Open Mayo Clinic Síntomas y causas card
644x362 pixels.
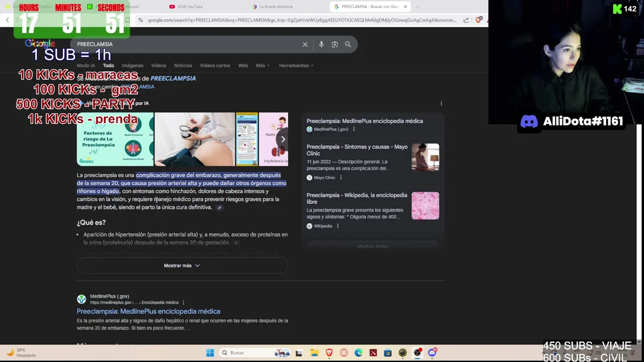pyautogui.click(x=373, y=162)
